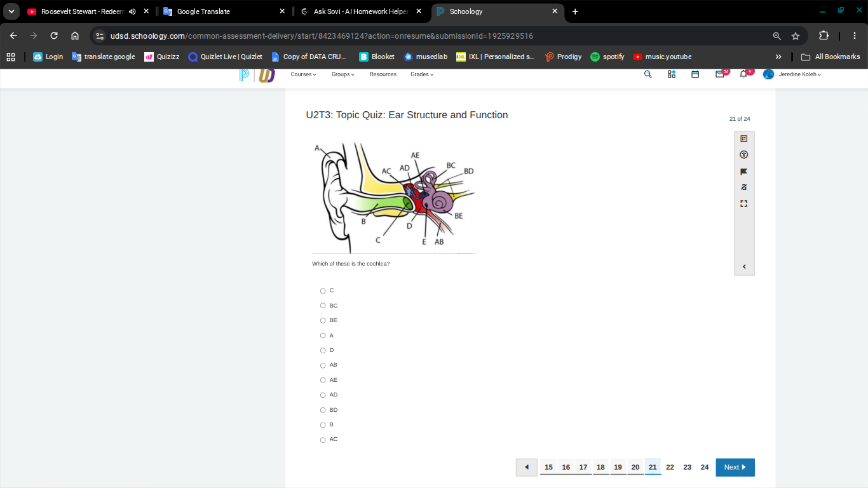Expand the Grades dropdown
This screenshot has height=488, width=868.
tap(422, 74)
